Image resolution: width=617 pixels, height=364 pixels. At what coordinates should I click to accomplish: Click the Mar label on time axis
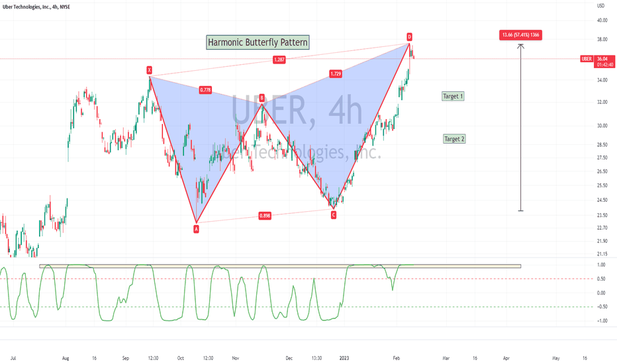coord(446,358)
